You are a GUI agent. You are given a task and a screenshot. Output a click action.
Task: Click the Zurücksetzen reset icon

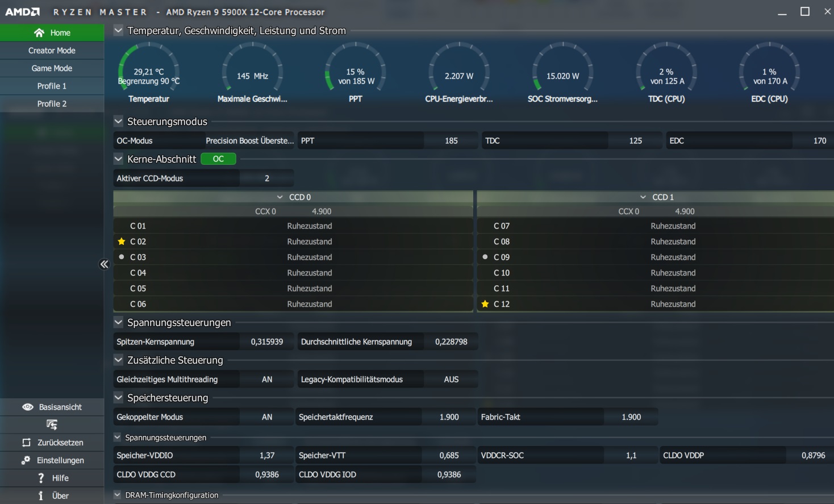26,442
